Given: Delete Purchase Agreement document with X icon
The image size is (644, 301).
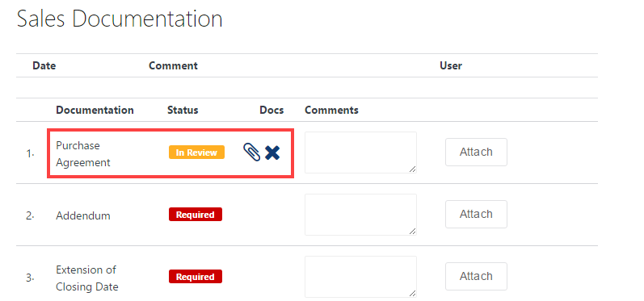Looking at the screenshot, I should click(272, 153).
